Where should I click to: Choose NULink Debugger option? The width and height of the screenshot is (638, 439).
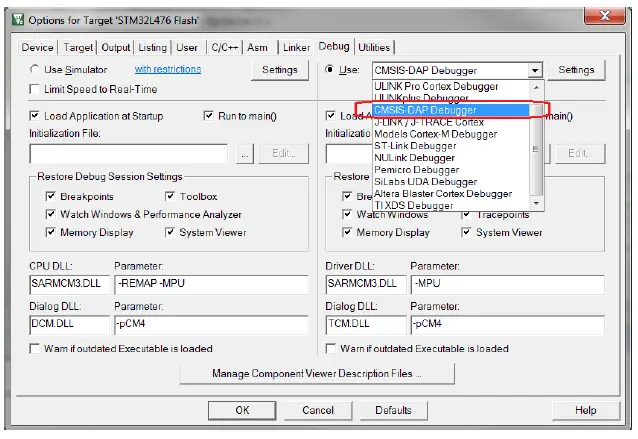coord(451,158)
